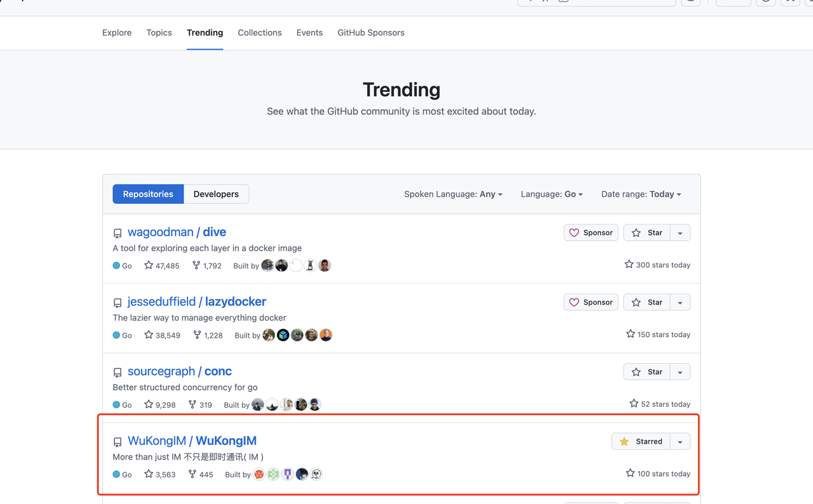Open jesseduffield / lazydocker repository link
Screen dimensions: 813x504
pyautogui.click(x=197, y=302)
